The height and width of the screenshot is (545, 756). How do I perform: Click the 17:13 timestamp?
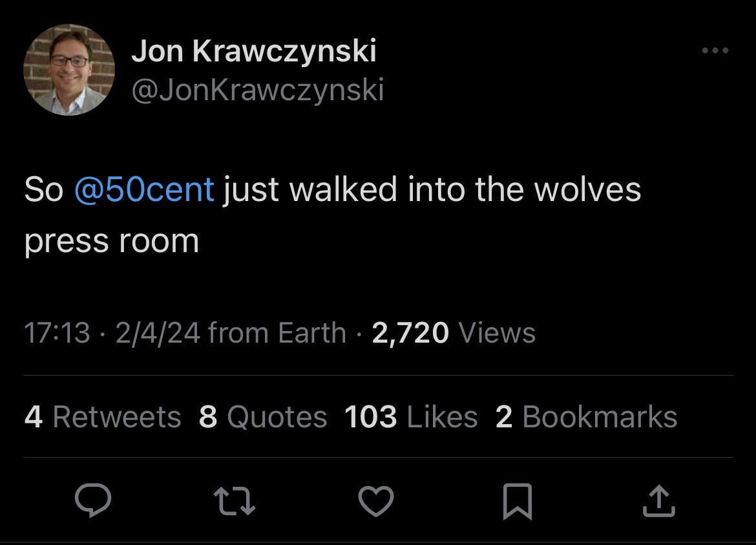(x=57, y=333)
